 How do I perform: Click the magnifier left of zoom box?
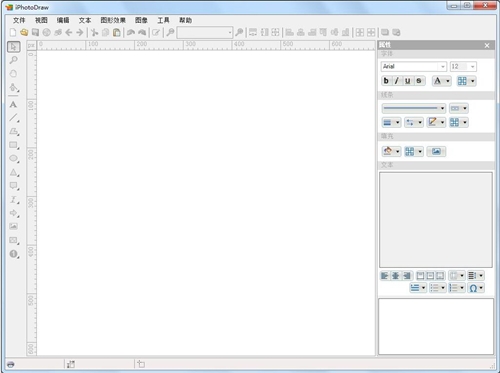[170, 32]
